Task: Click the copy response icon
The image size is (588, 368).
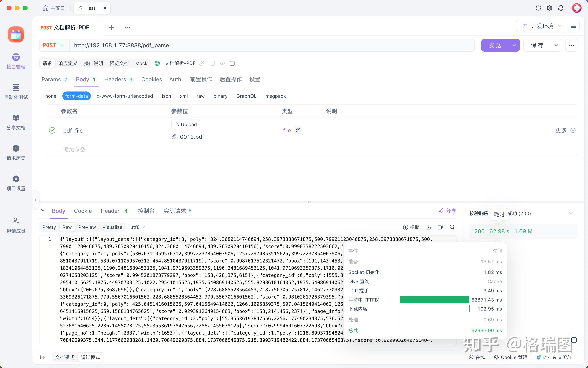Action: tap(440, 227)
